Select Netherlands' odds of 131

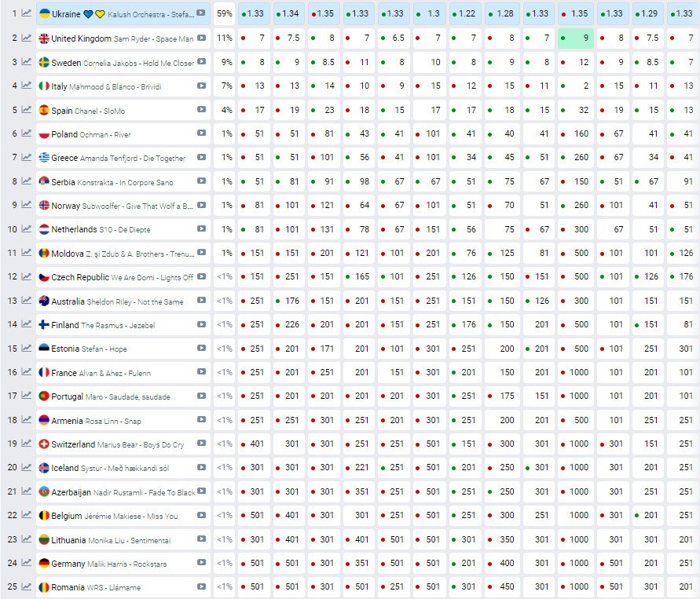[x=324, y=228]
